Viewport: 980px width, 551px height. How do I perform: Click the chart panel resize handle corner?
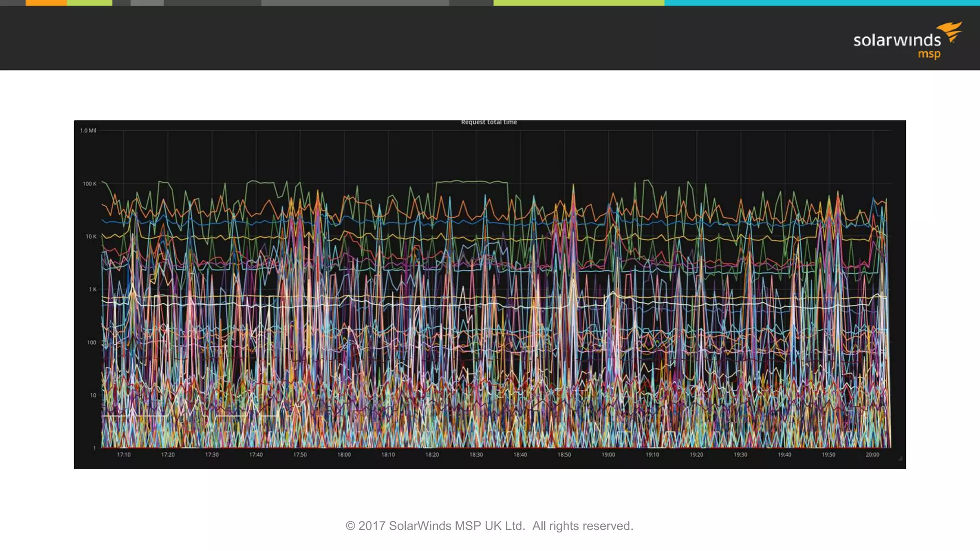[900, 459]
